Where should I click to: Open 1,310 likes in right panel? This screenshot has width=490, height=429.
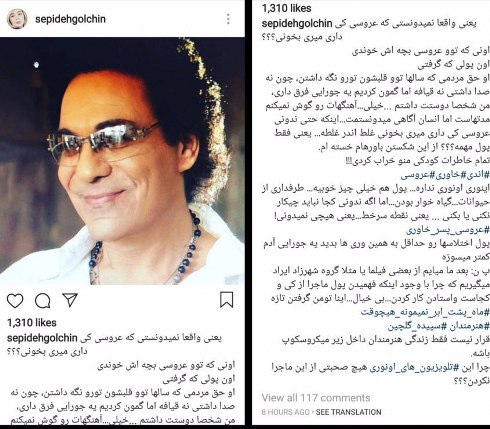(286, 8)
